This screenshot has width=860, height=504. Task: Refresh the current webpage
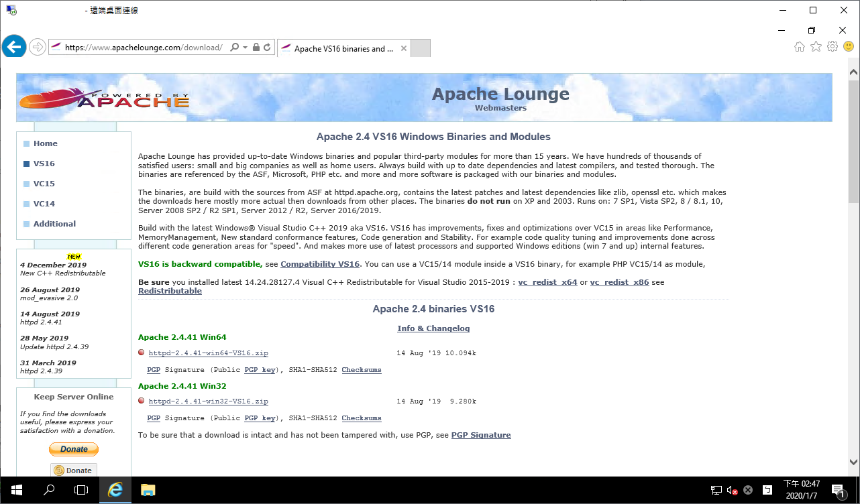point(267,47)
